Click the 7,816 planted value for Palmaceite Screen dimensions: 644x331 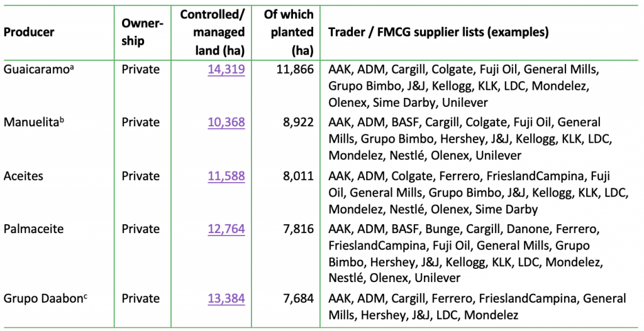tap(299, 230)
